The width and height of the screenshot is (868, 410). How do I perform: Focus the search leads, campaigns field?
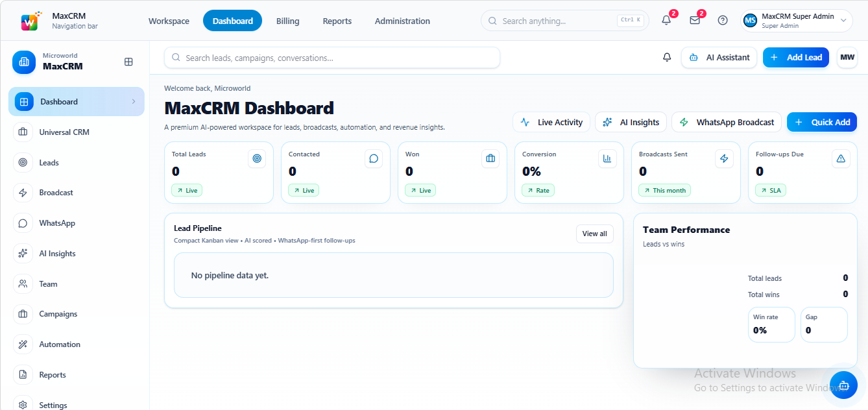click(x=332, y=58)
